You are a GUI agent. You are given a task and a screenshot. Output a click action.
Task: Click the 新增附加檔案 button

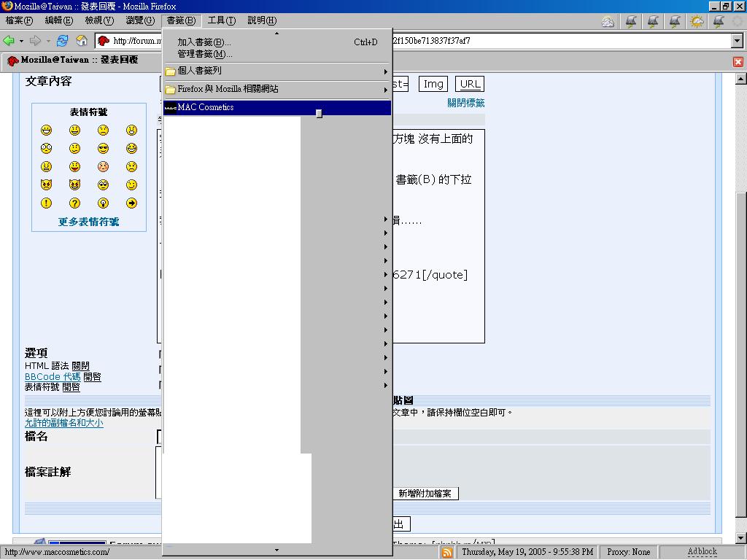click(x=425, y=494)
